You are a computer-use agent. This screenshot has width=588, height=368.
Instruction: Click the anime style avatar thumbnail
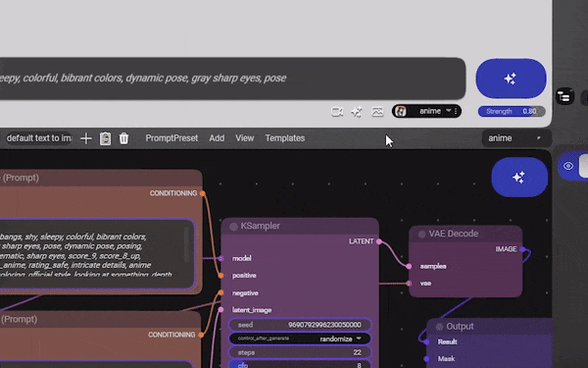click(x=401, y=111)
